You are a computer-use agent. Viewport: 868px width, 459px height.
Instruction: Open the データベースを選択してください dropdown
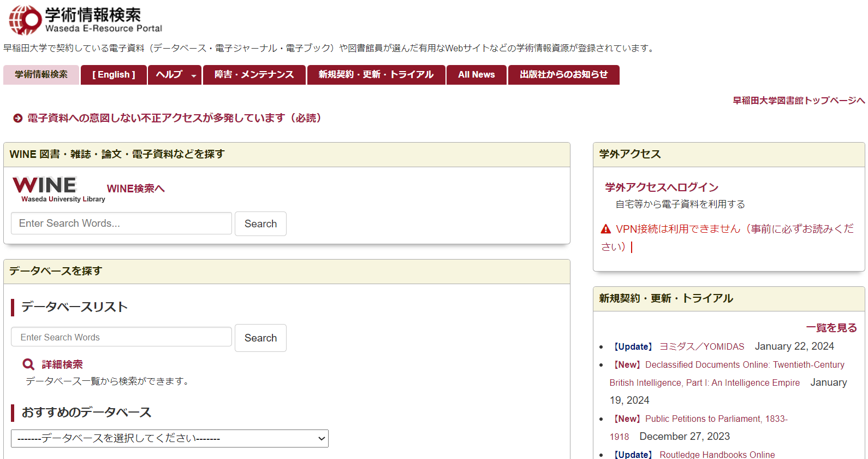pyautogui.click(x=170, y=438)
